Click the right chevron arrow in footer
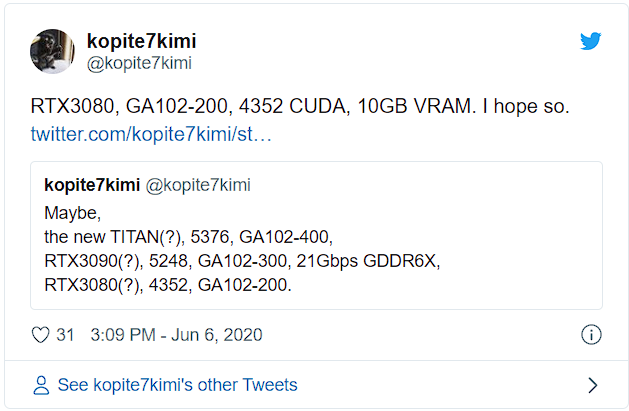This screenshot has height=411, width=629. 592,385
